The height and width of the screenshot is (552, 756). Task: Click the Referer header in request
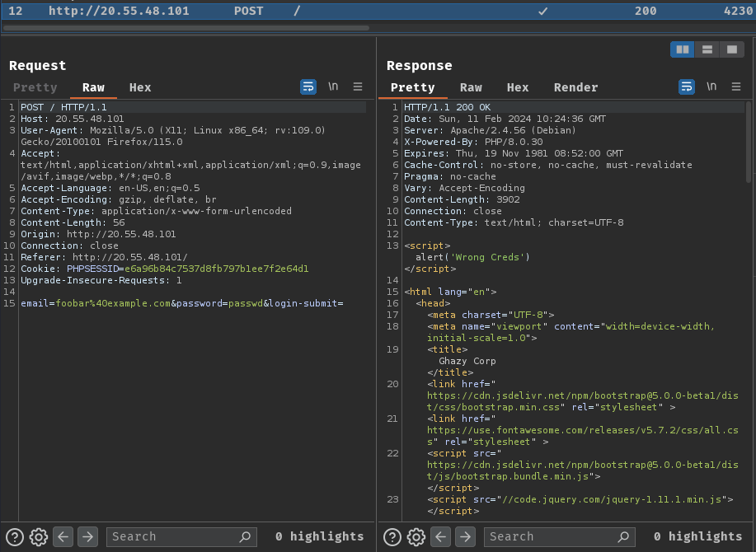104,257
